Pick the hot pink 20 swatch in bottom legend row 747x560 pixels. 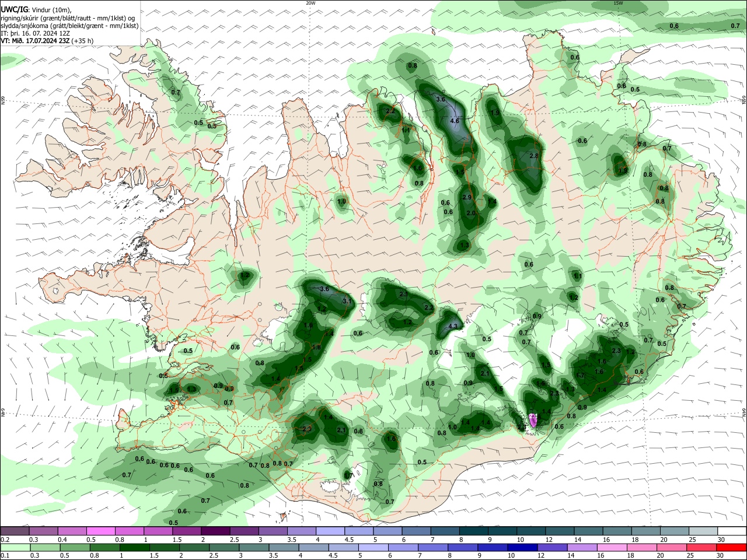(x=672, y=547)
